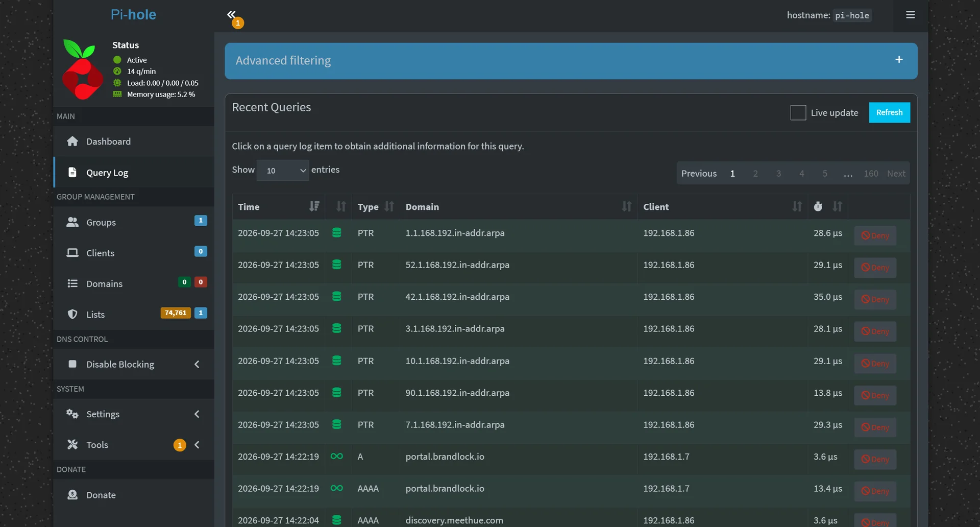Refresh the recent queries table
The height and width of the screenshot is (527, 980).
click(x=889, y=112)
